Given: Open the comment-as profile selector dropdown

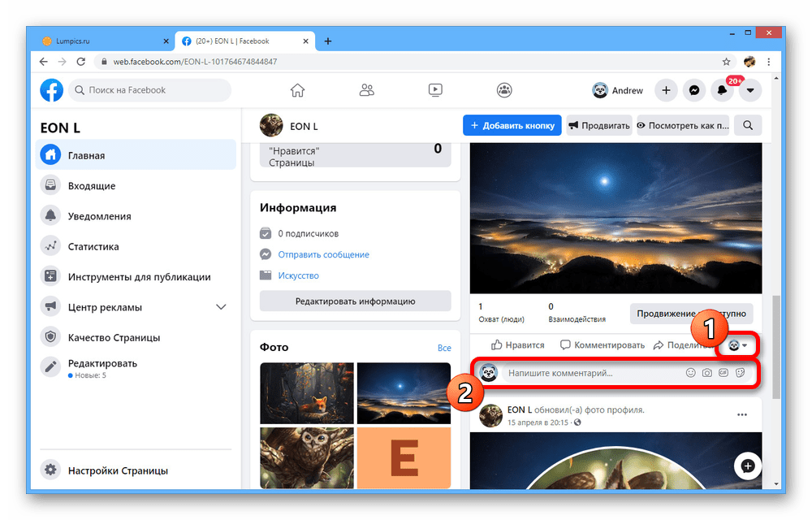Looking at the screenshot, I should click(737, 345).
